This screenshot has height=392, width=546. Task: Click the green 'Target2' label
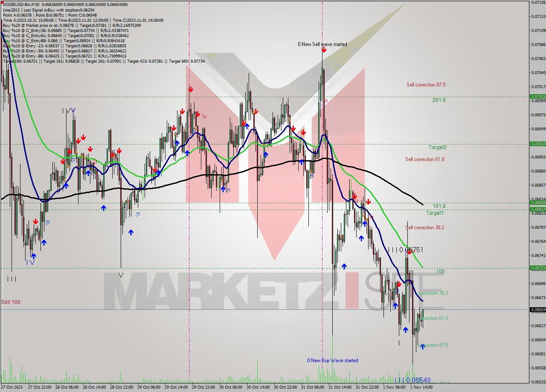coord(438,147)
